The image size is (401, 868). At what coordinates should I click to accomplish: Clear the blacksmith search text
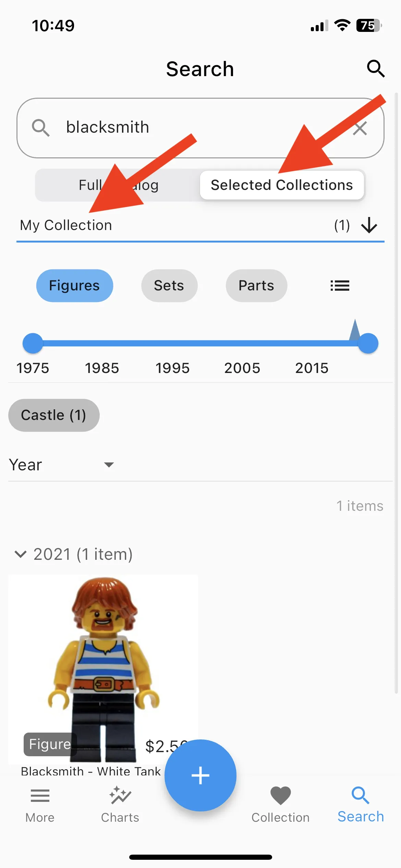(x=360, y=129)
